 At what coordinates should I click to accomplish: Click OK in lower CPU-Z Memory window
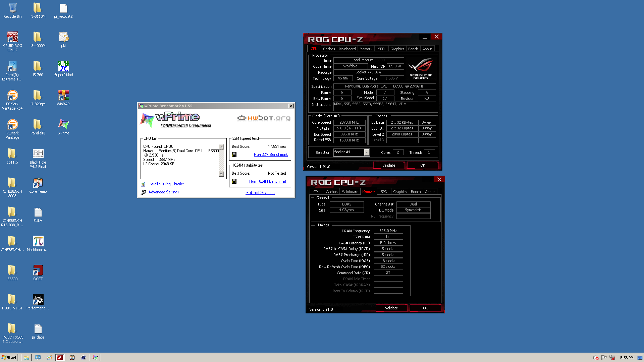click(425, 308)
